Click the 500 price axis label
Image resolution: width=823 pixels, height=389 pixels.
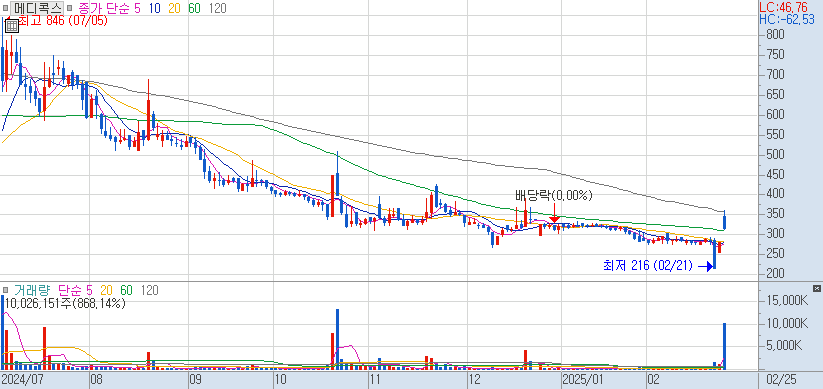pyautogui.click(x=775, y=155)
